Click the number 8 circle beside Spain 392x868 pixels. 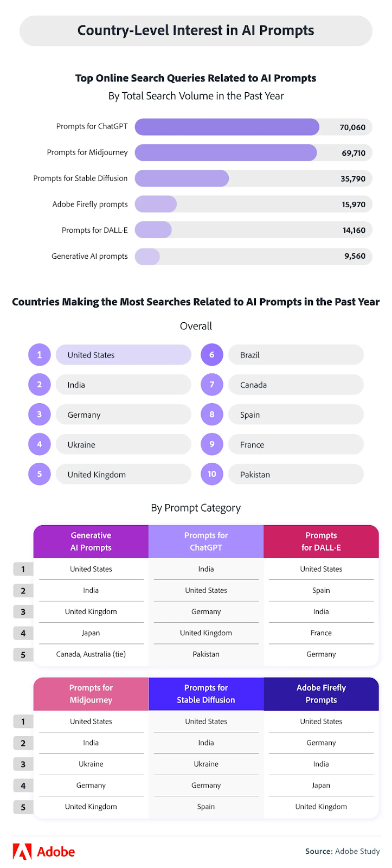point(212,414)
